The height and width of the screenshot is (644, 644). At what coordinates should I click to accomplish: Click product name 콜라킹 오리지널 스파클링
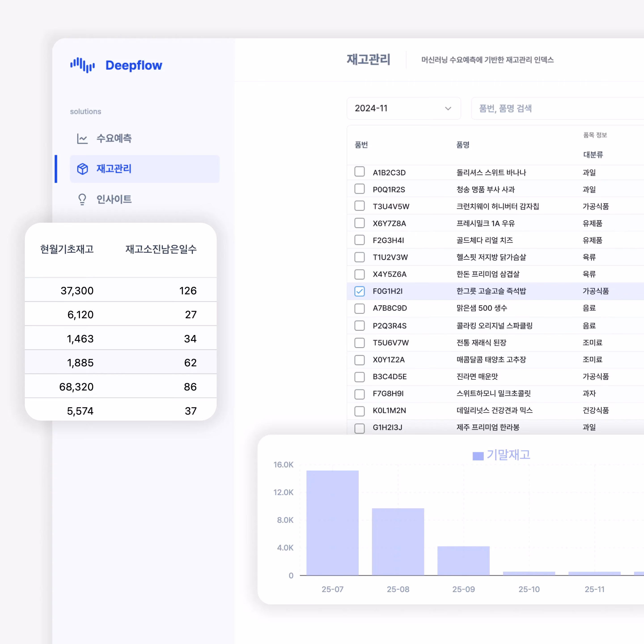(494, 326)
